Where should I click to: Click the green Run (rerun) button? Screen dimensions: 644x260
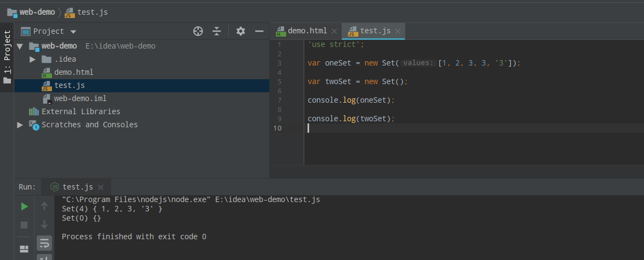pyautogui.click(x=24, y=206)
